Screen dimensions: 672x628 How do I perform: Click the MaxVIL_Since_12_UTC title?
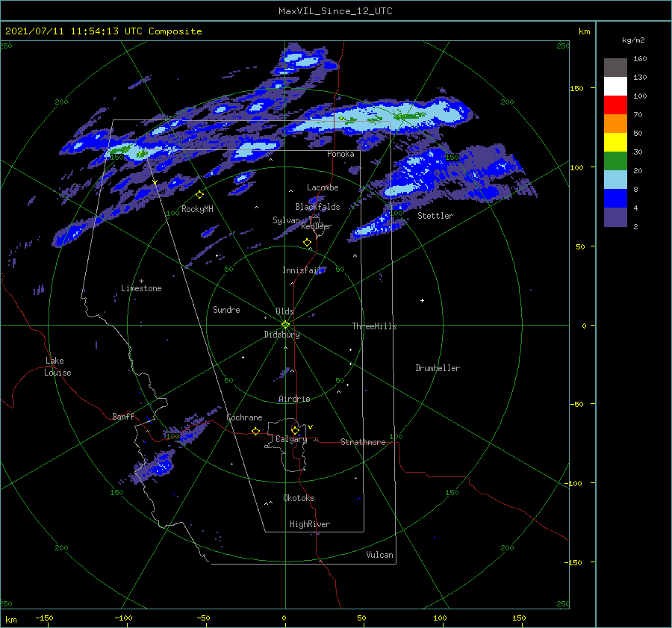[x=335, y=11]
